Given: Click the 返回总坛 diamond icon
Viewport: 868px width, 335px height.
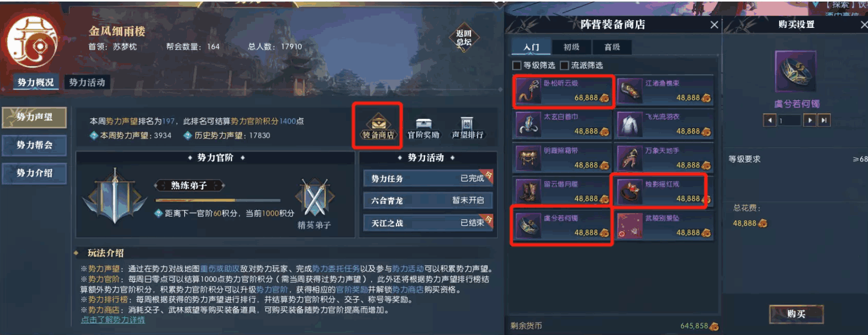Looking at the screenshot, I should 464,38.
